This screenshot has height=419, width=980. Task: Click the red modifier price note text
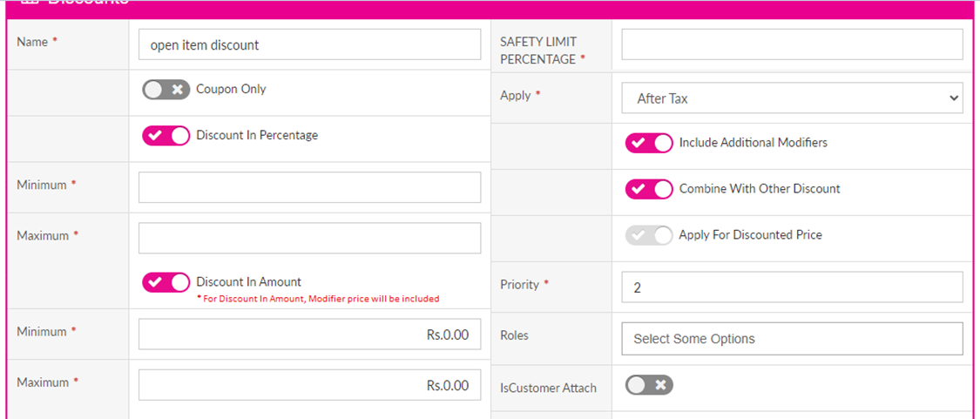point(317,299)
